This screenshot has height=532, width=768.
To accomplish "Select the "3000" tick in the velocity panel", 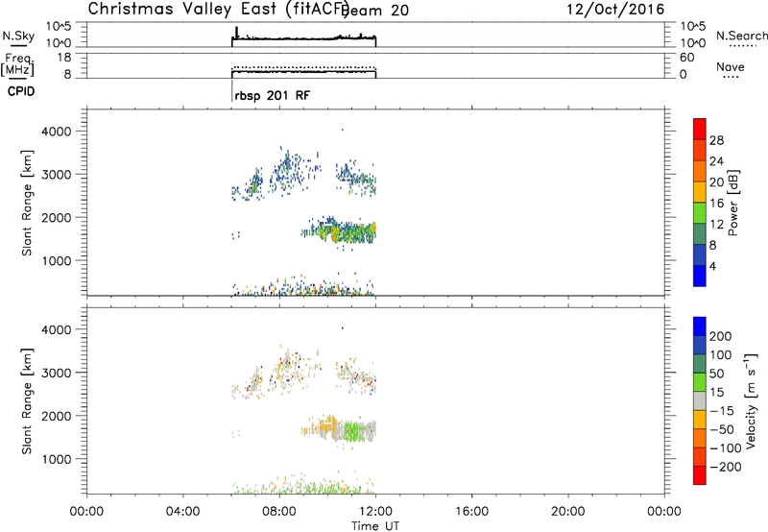I will [57, 373].
